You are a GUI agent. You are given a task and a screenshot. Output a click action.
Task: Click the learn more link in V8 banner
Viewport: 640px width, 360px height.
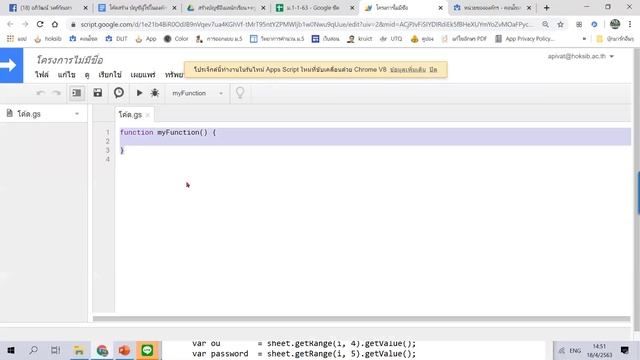coord(408,69)
